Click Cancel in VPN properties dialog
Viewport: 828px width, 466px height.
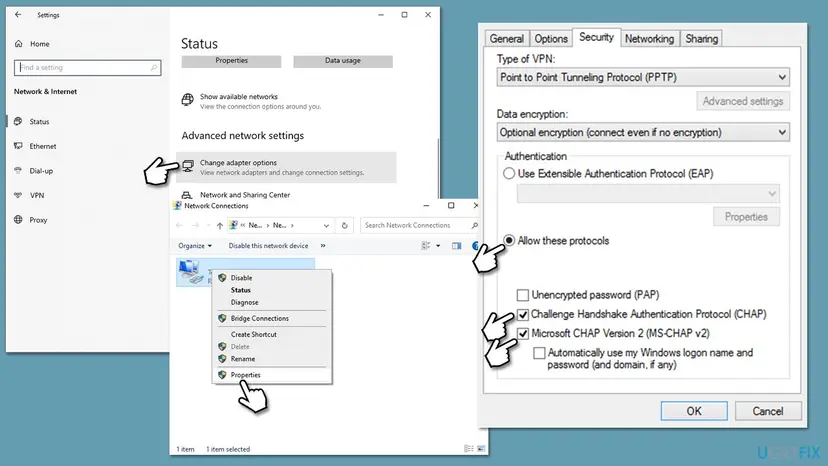(768, 411)
